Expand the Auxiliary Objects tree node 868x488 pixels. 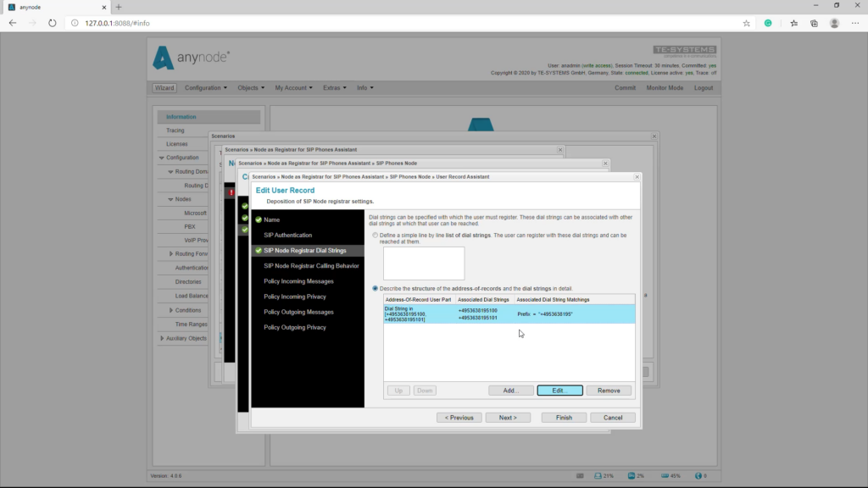[x=162, y=339]
